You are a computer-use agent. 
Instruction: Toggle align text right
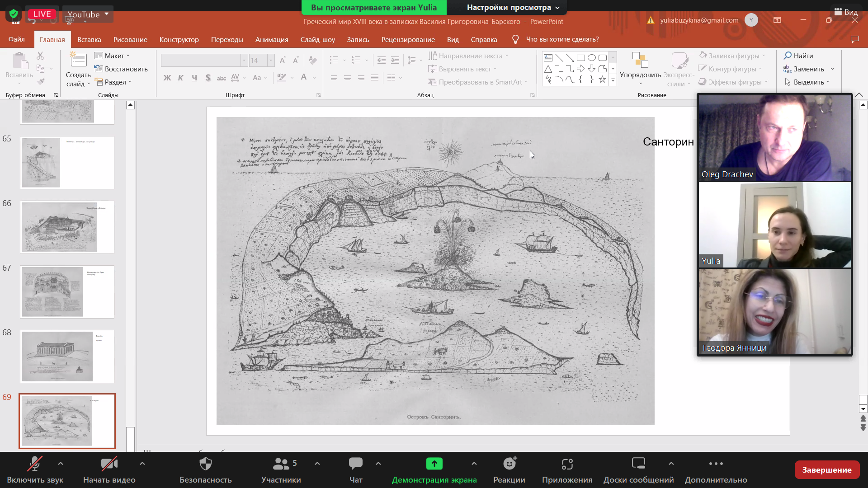click(361, 78)
